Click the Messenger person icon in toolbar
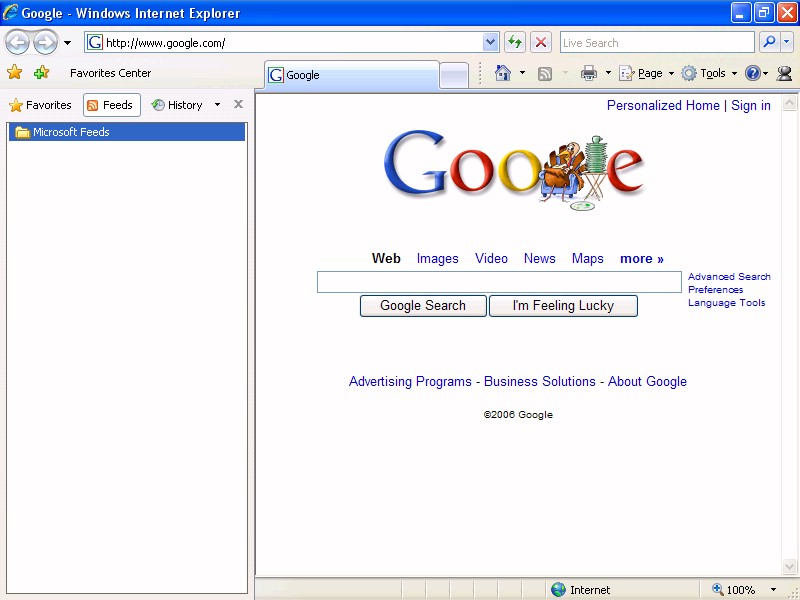The width and height of the screenshot is (800, 600). pyautogui.click(x=784, y=73)
